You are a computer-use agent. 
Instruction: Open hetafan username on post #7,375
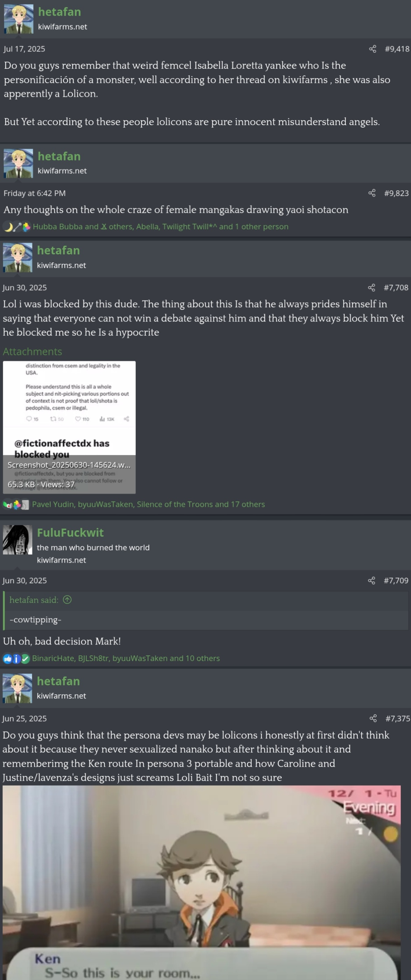pyautogui.click(x=58, y=681)
